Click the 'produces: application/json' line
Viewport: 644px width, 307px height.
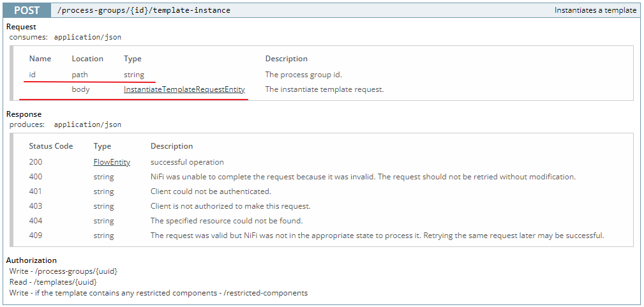click(65, 124)
